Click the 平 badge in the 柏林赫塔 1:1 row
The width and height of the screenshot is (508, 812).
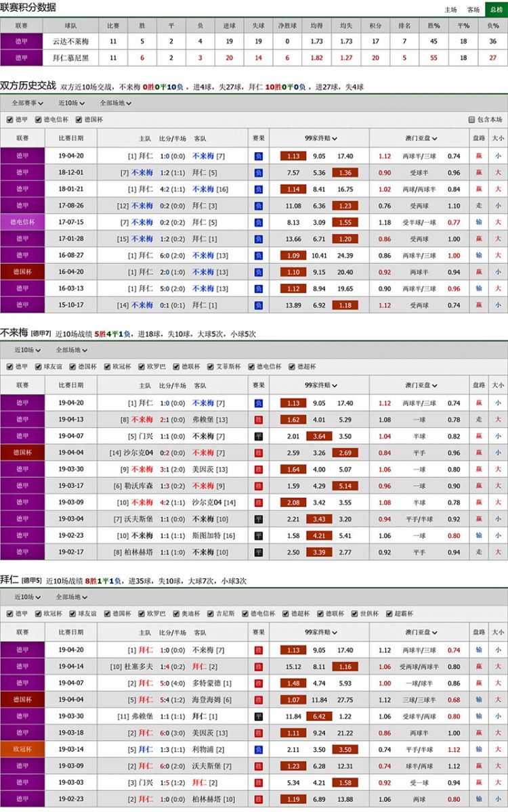click(x=258, y=552)
